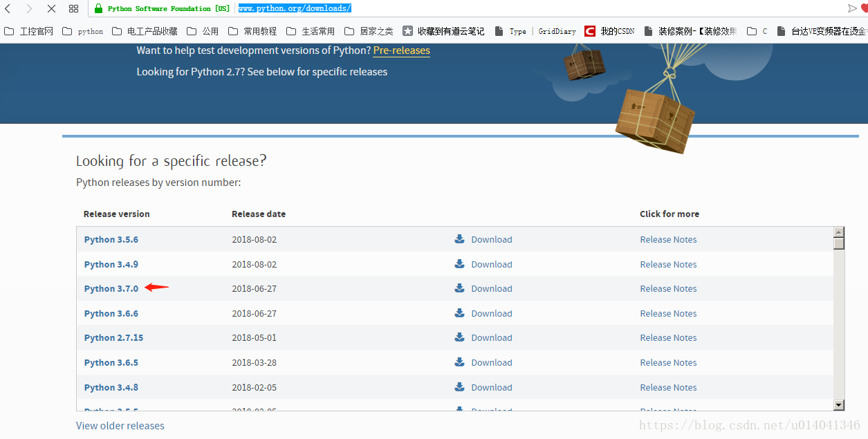Viewport: 868px width, 439px height.
Task: Go back with the browser back arrow
Action: (8, 8)
